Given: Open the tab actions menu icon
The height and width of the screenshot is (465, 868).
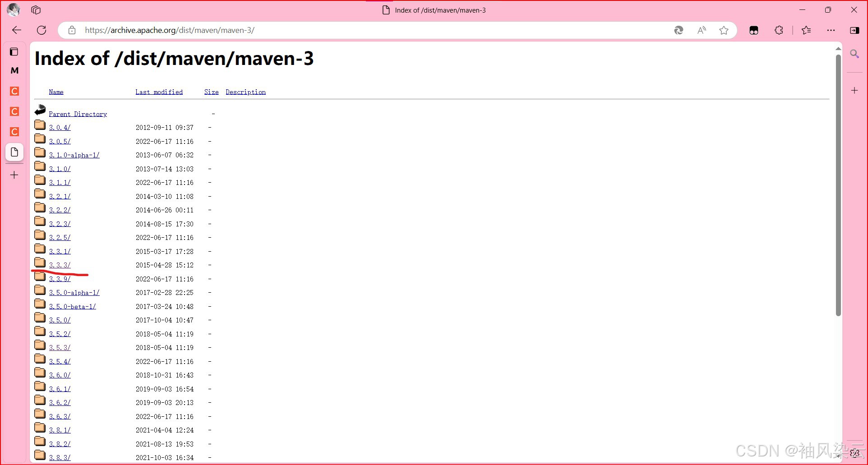Looking at the screenshot, I should click(x=14, y=52).
